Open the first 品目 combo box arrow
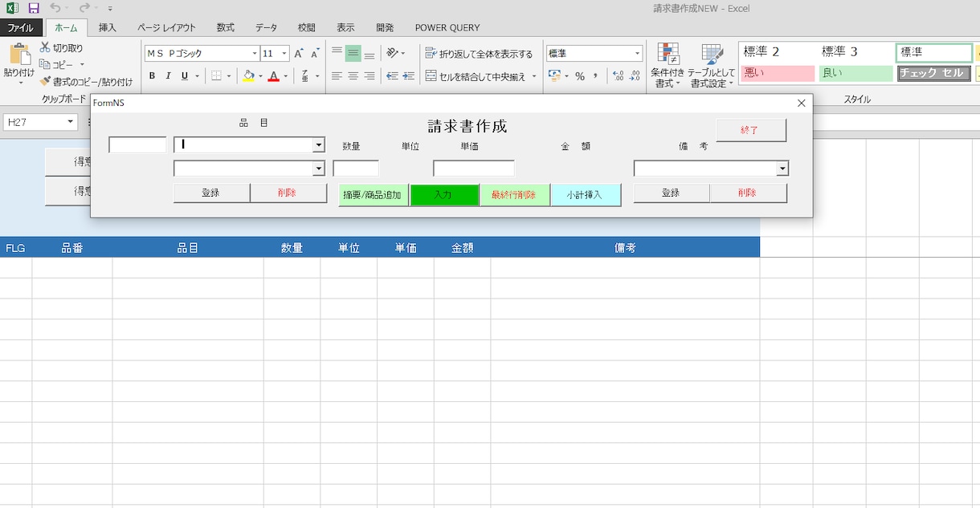The image size is (980, 508). [x=319, y=145]
